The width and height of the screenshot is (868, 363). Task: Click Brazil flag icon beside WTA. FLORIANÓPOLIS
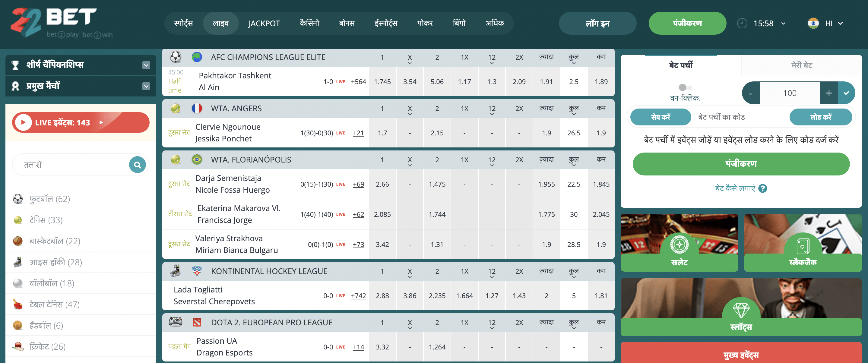[x=197, y=159]
